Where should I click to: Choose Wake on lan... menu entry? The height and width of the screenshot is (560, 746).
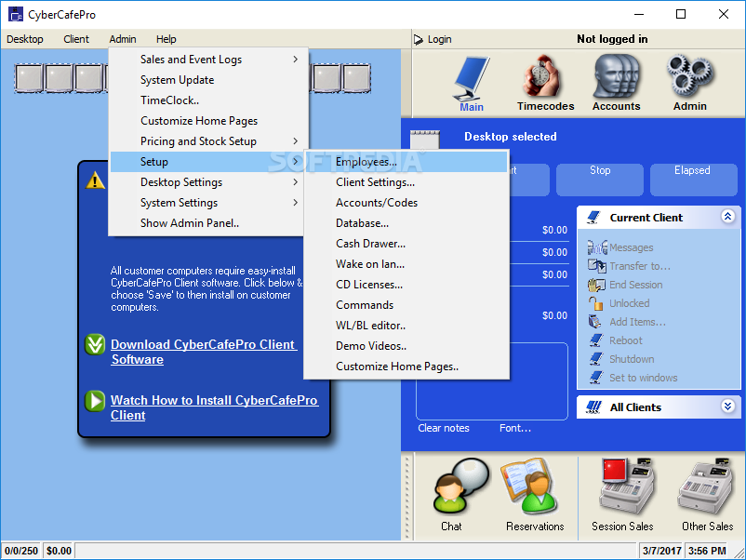coord(406,264)
